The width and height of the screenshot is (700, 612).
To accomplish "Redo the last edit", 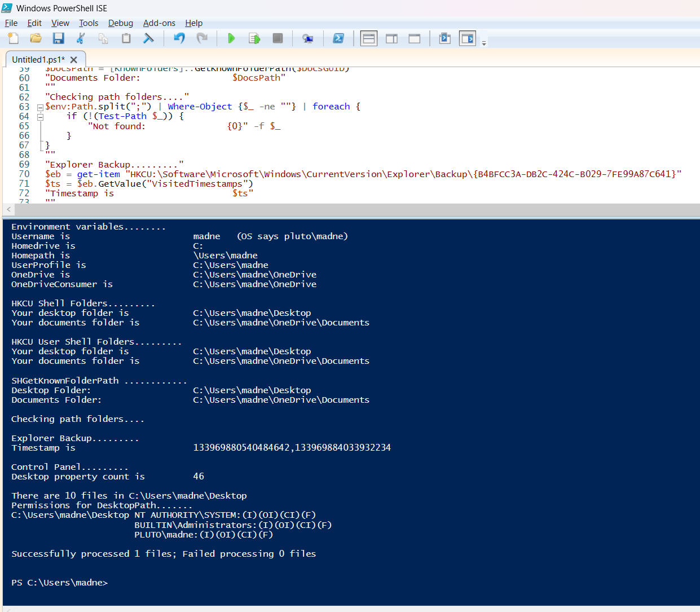I will click(202, 38).
